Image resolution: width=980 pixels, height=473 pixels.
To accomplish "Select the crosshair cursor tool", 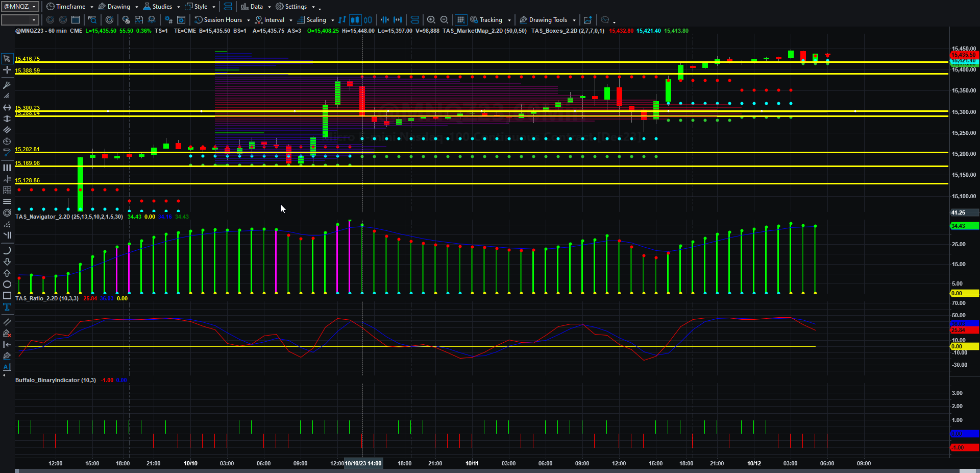I will point(7,70).
